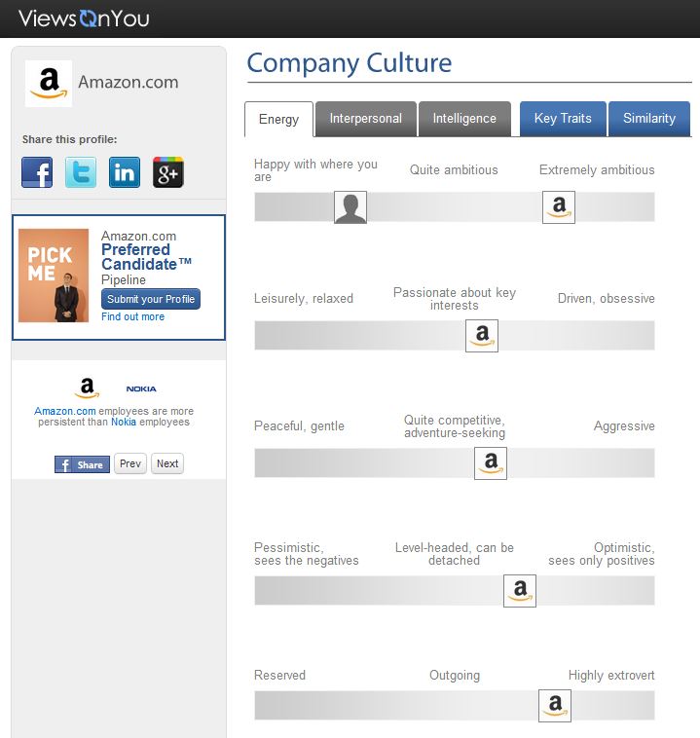Share profile on Google Plus
Viewport: 700px width, 738px height.
(168, 172)
